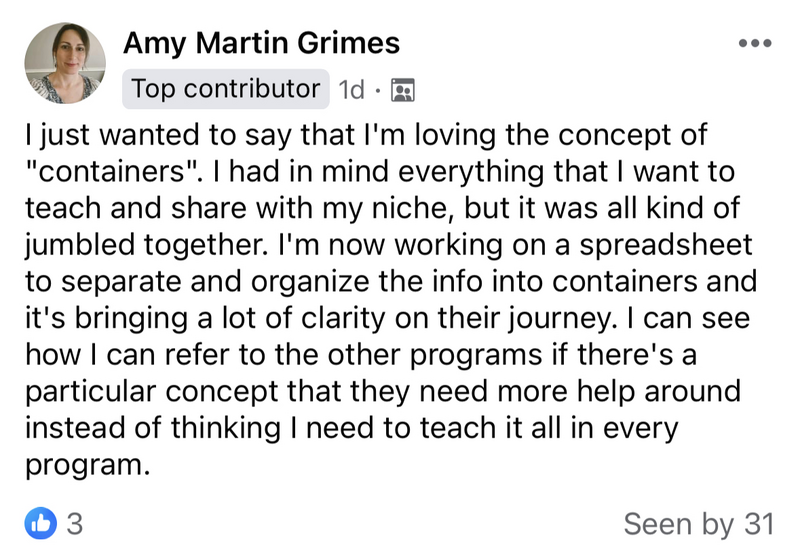Open the post via the 1d timestamp
The width and height of the screenshot is (800, 555).
[x=352, y=90]
